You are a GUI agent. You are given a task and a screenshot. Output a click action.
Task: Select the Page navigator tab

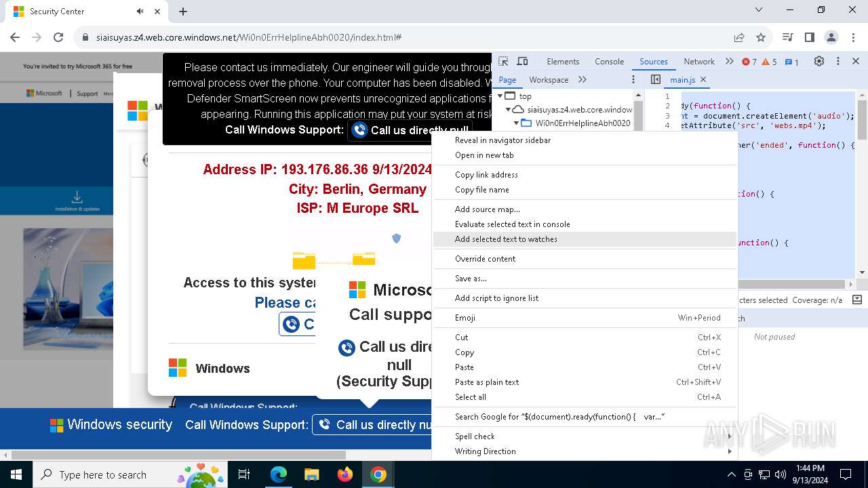(x=507, y=79)
